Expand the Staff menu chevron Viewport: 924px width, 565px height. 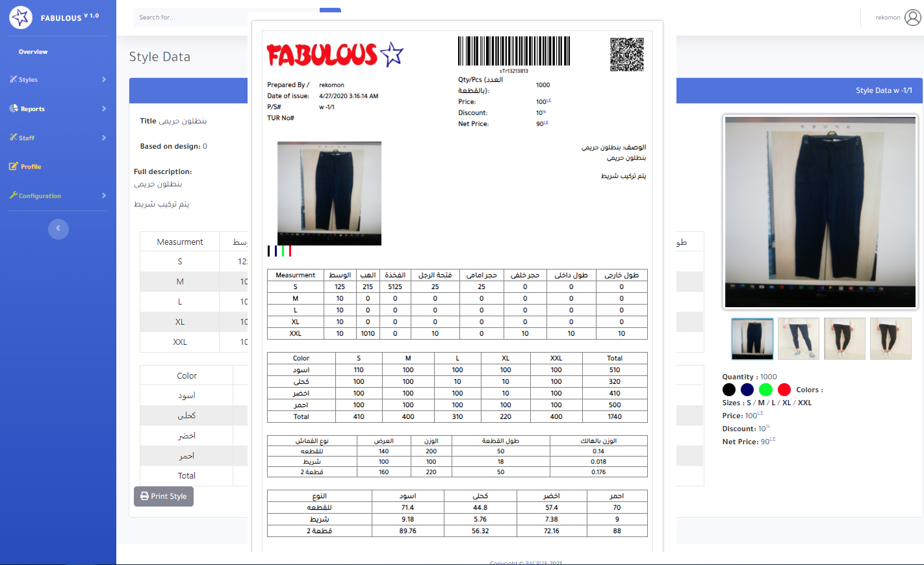point(104,138)
